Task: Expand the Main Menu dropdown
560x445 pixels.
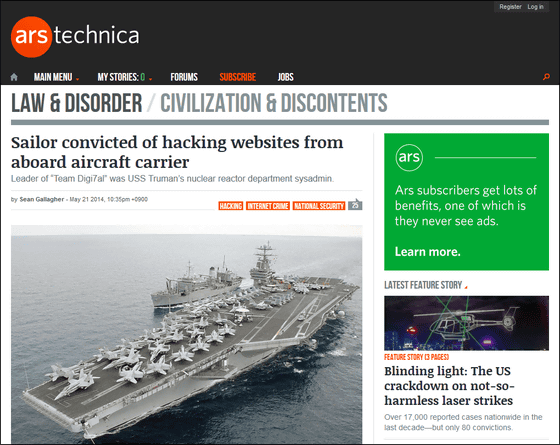Action: [x=56, y=77]
